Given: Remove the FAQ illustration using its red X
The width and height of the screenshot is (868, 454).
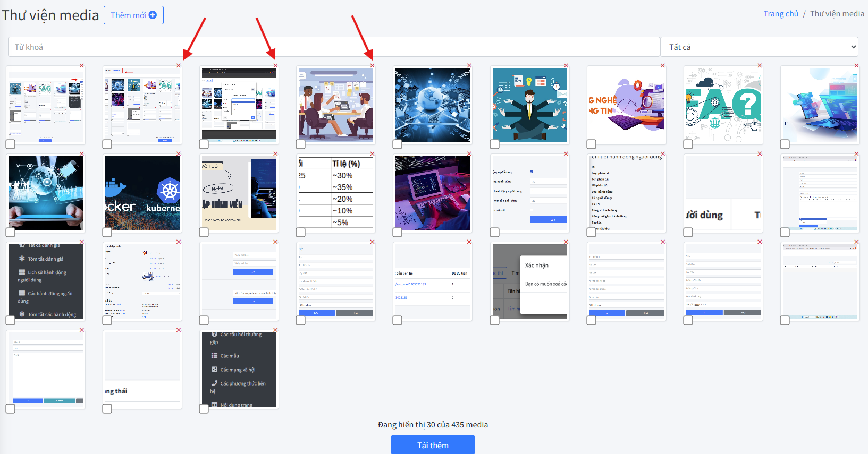Looking at the screenshot, I should [x=760, y=66].
